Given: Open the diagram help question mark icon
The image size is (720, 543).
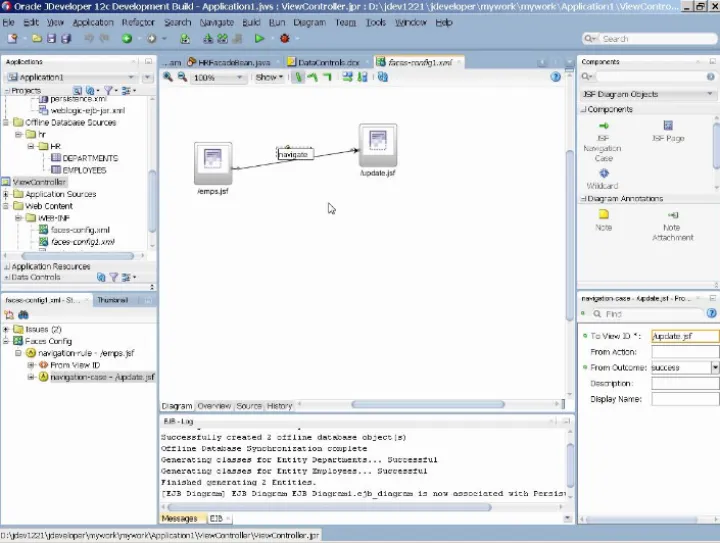Looking at the screenshot, I should [x=556, y=77].
